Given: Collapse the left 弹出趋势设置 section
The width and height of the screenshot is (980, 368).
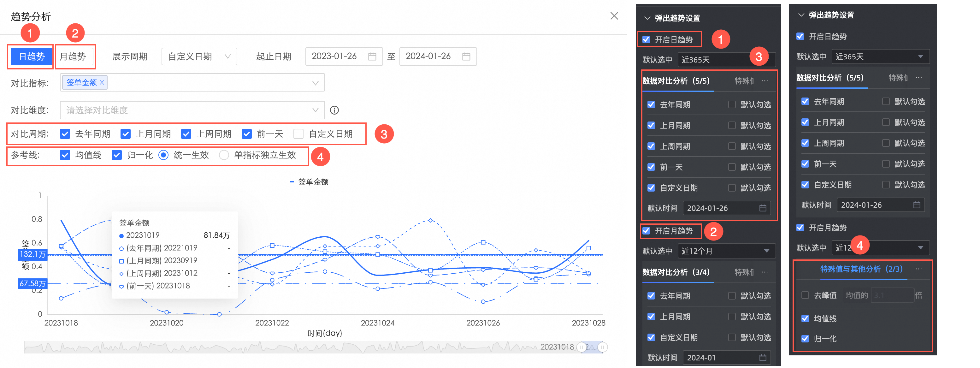Looking at the screenshot, I should coord(647,18).
